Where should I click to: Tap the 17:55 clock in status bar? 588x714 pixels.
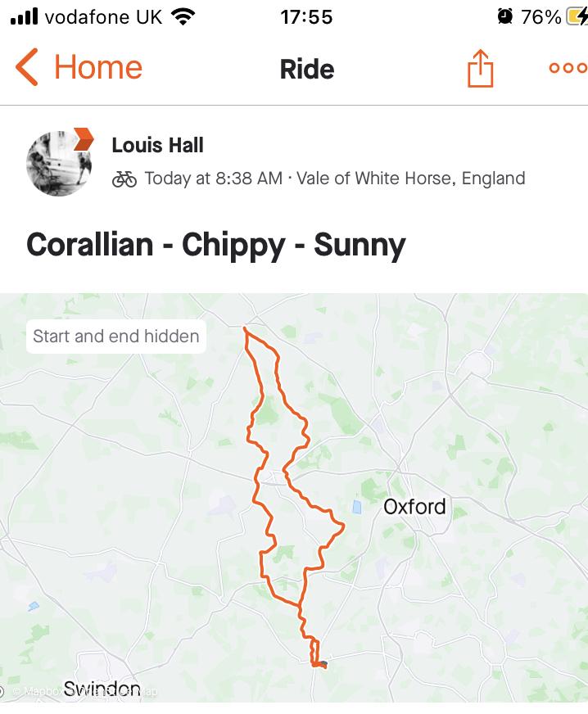(x=306, y=16)
